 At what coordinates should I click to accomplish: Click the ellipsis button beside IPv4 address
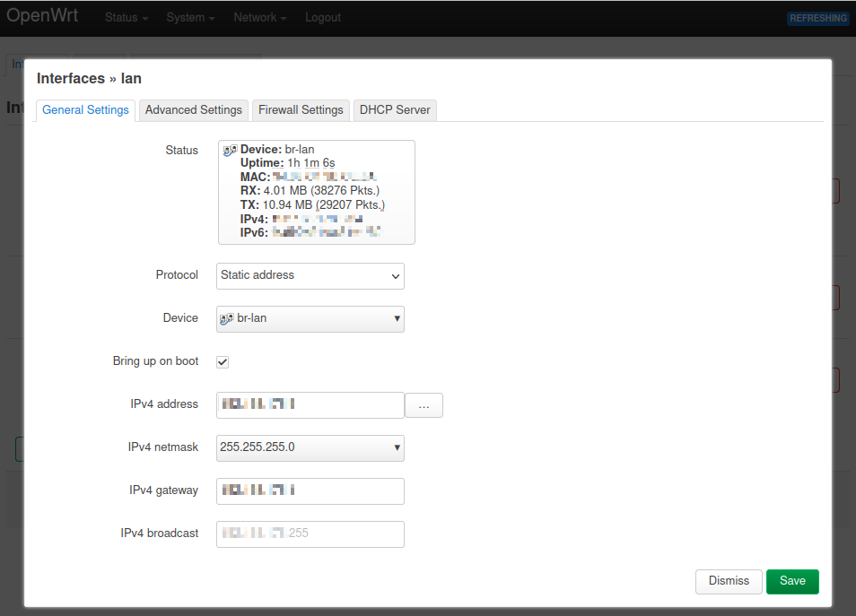pos(424,405)
